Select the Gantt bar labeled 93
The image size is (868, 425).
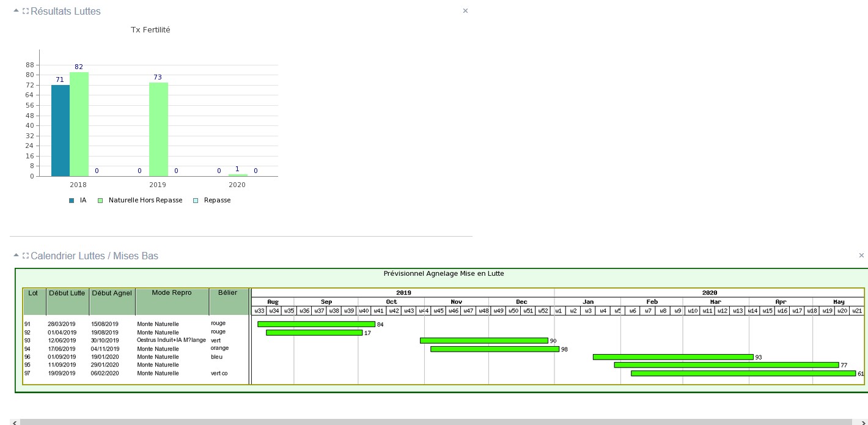tap(672, 357)
